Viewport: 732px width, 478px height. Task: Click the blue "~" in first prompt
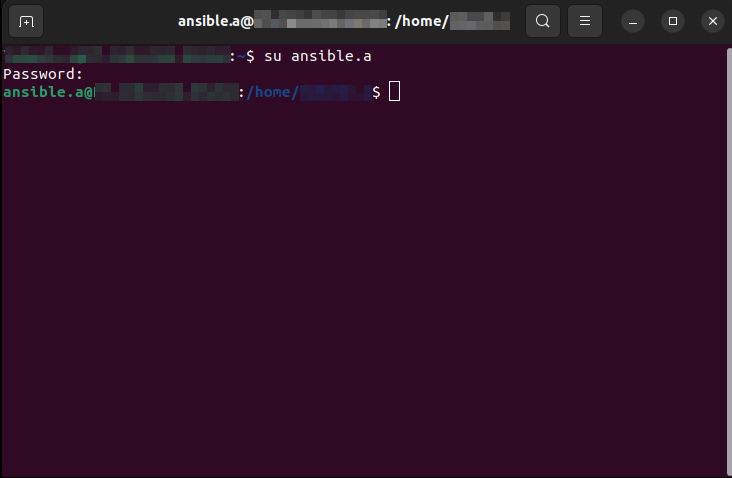coord(241,56)
